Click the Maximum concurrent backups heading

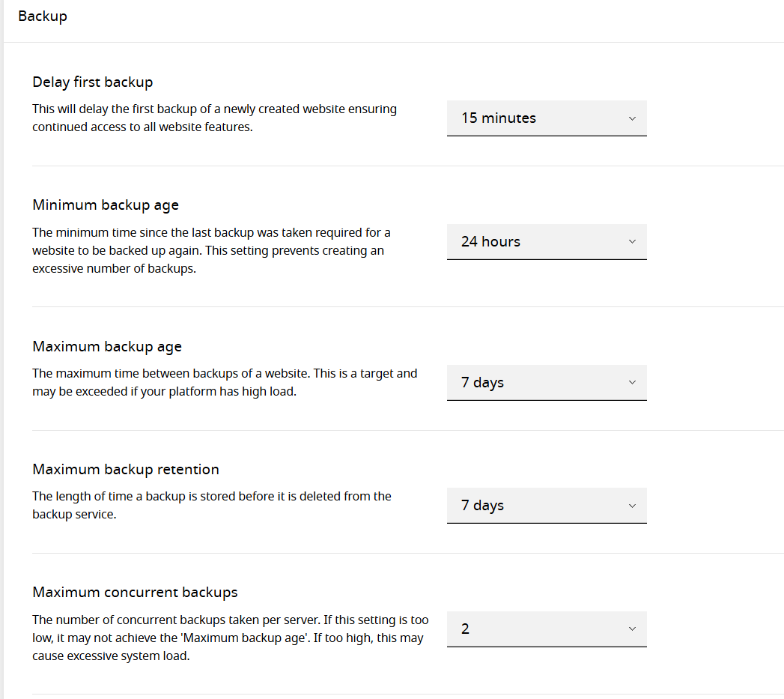click(x=135, y=592)
